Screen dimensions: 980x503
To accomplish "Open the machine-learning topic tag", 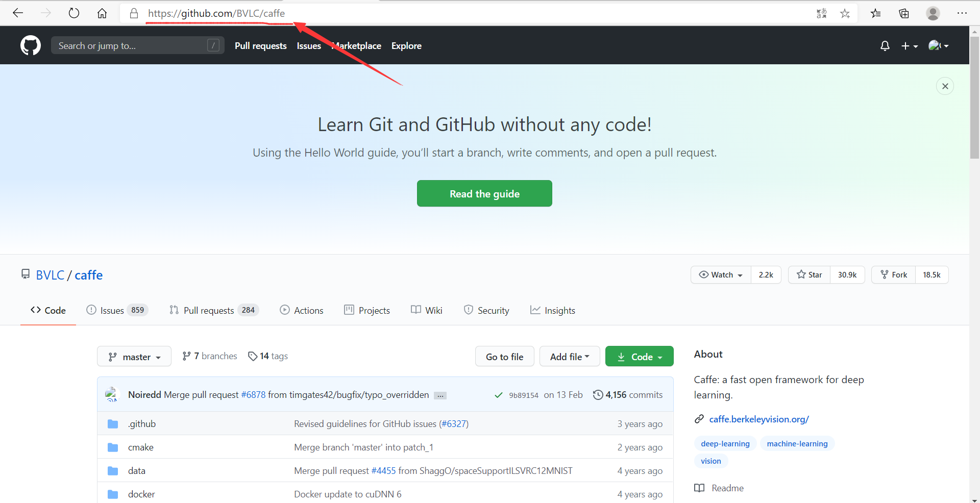I will 797,444.
